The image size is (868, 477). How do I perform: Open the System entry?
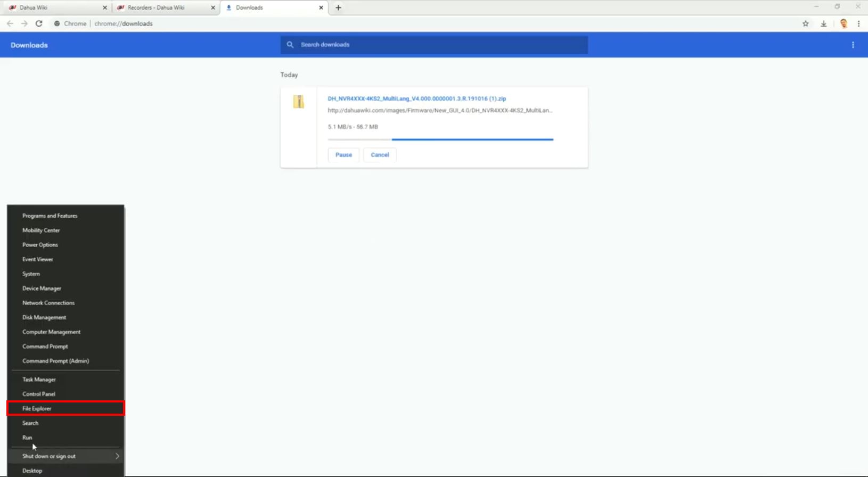click(65, 274)
